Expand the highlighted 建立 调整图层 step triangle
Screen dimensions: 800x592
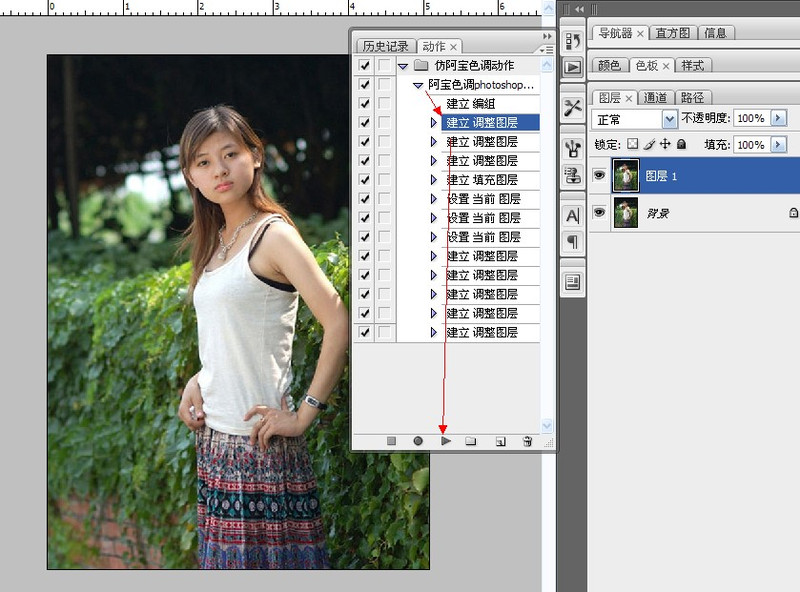click(x=434, y=122)
